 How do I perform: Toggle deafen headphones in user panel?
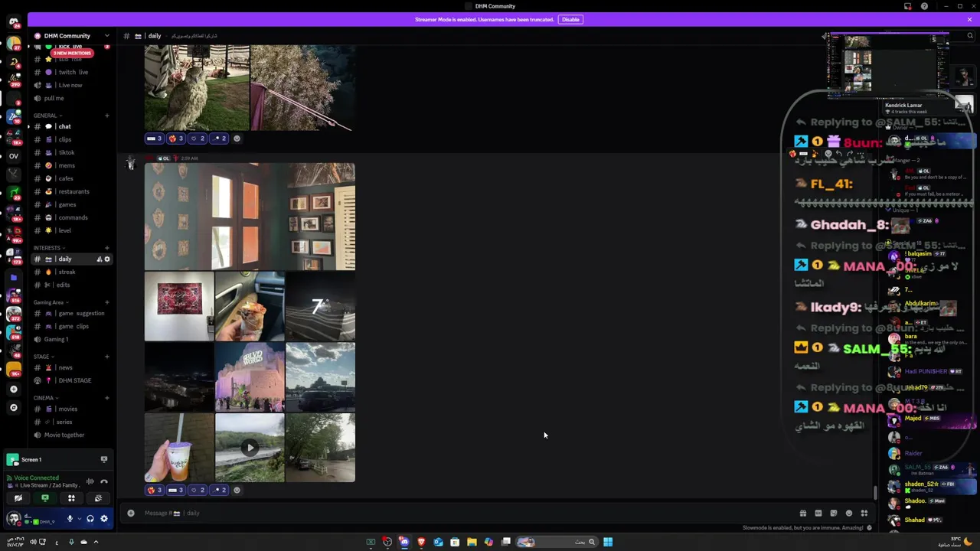90,519
